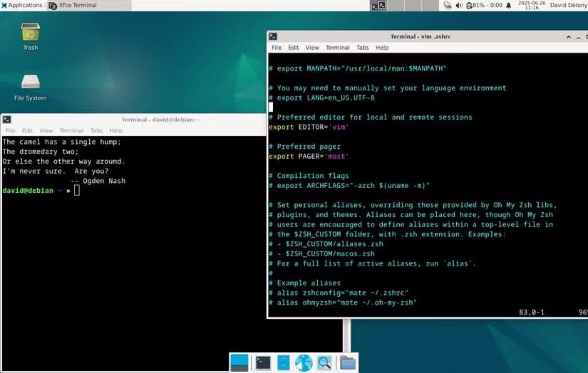This screenshot has width=588, height=373.
Task: Open Help menu in vim .zshrc terminal
Action: (x=382, y=48)
